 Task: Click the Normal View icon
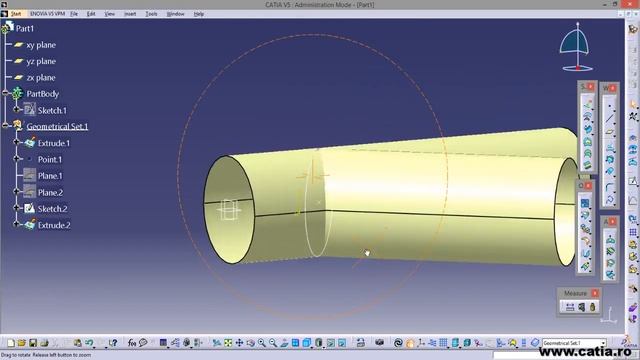(x=284, y=343)
